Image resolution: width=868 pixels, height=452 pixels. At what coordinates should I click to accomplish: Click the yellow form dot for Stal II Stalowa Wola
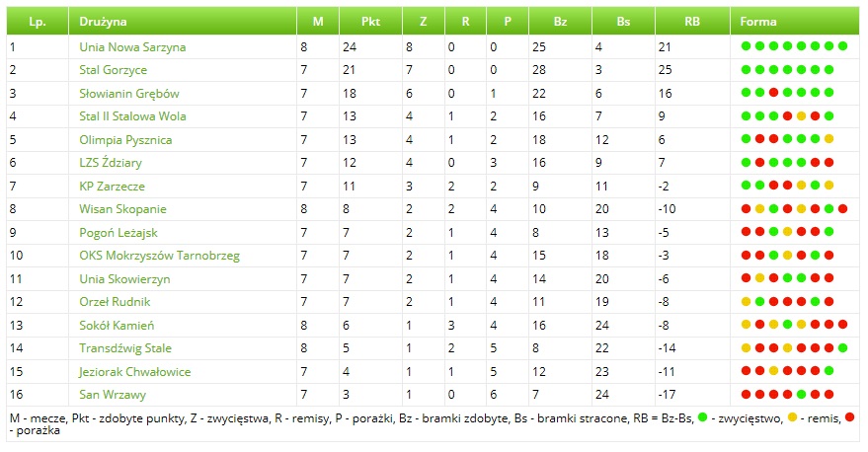point(802,116)
